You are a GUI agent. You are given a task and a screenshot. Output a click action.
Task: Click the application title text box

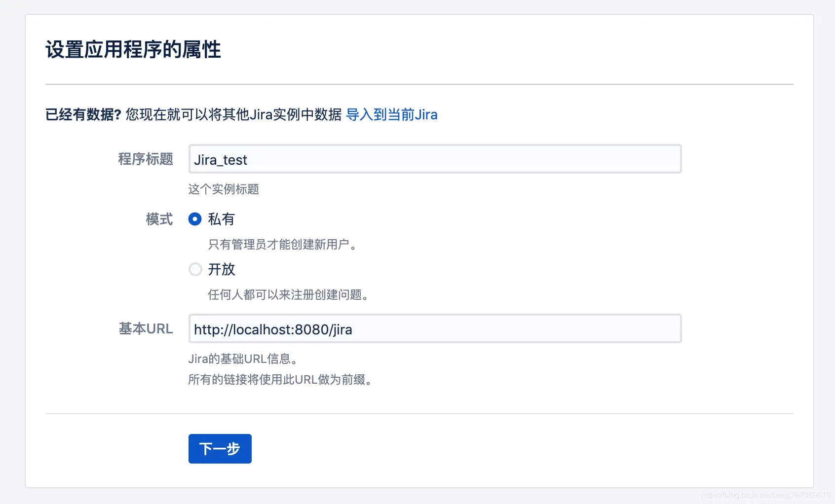(433, 159)
